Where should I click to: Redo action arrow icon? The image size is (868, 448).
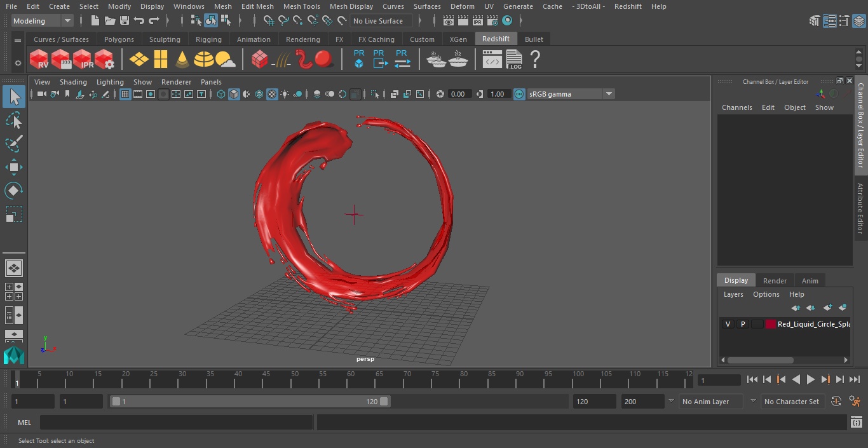(154, 21)
